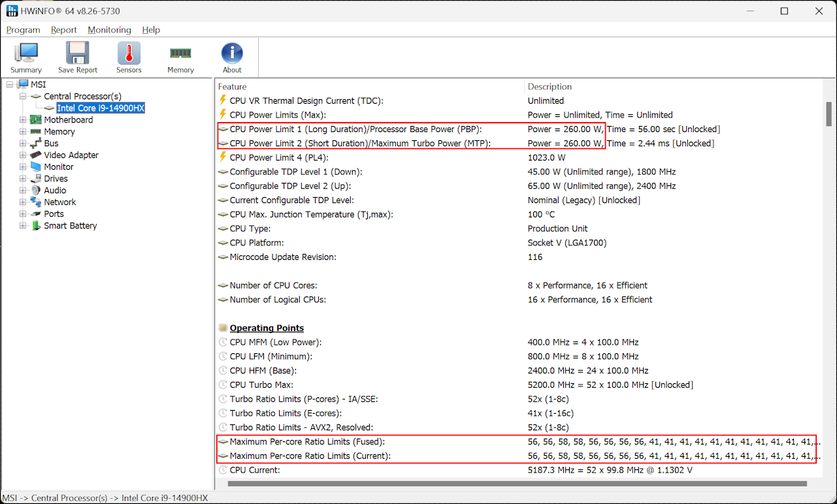This screenshot has height=504, width=837.
Task: Collapse the Central Processor(s) node
Action: (x=23, y=97)
